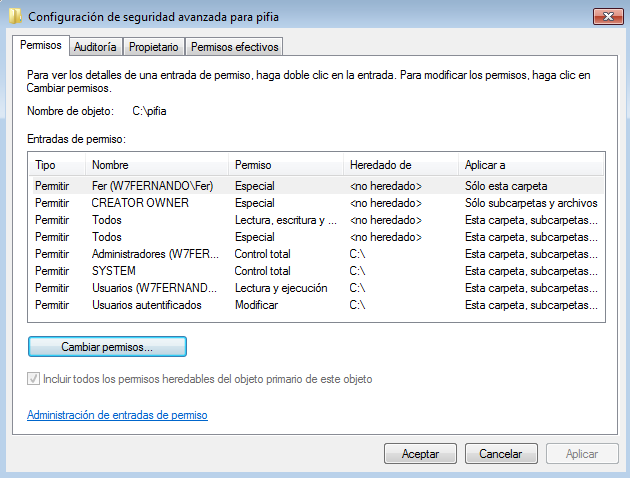Select the Todos entry with Lectura, escritura permission
Viewport: 630px width, 478px height.
(x=316, y=220)
